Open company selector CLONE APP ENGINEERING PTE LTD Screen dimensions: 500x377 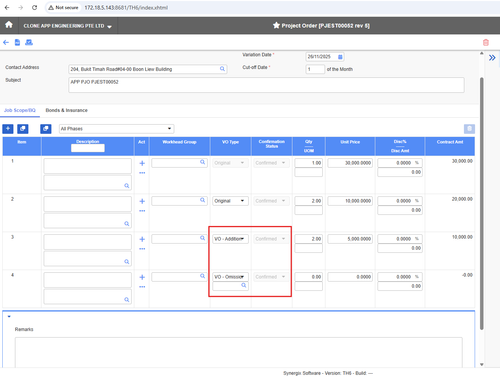67,26
